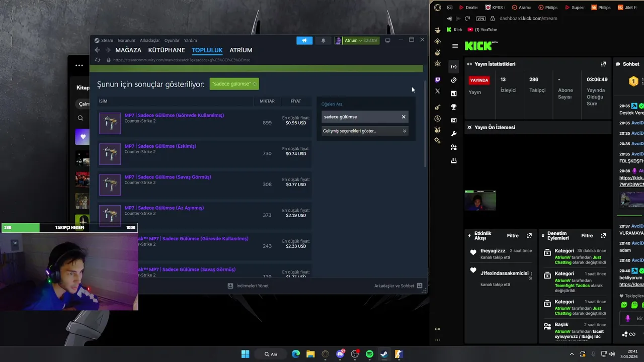Open Filtre in Etkinlik Akışı panel

(x=513, y=236)
